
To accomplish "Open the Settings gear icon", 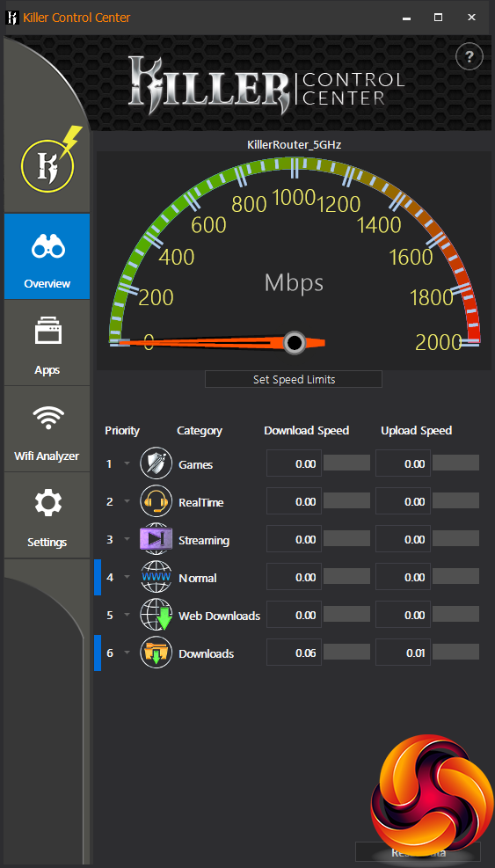I will [48, 503].
